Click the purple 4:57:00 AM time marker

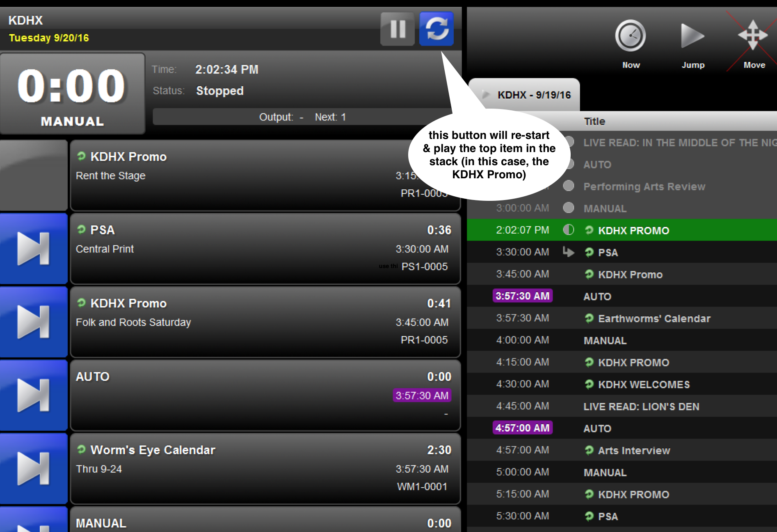(x=522, y=428)
